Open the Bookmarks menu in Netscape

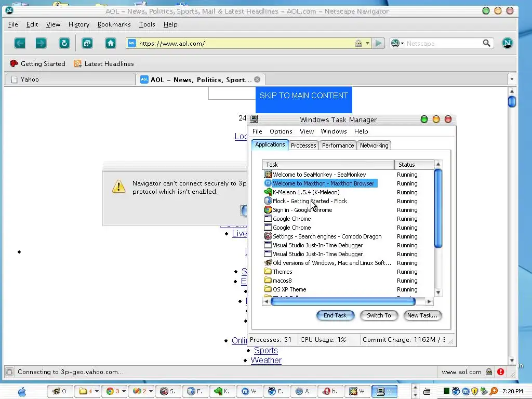coord(114,24)
